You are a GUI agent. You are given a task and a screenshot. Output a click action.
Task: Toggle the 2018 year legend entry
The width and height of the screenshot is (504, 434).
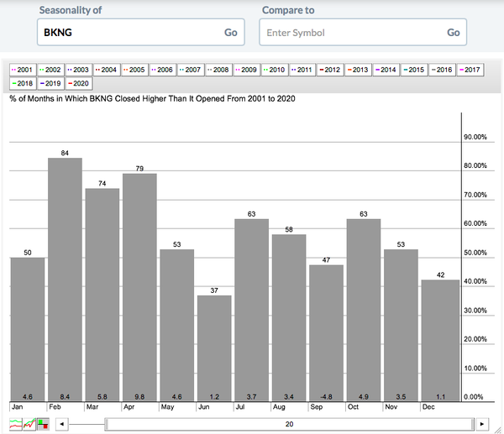pos(24,83)
